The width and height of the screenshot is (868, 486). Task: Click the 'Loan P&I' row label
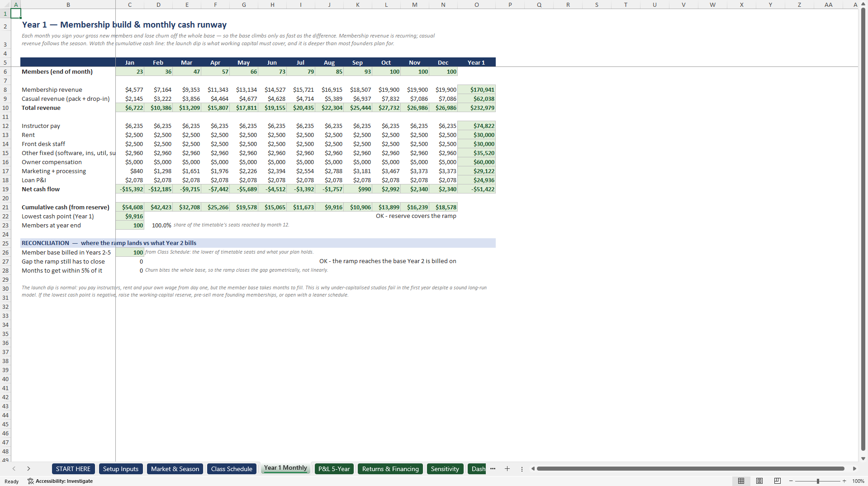pyautogui.click(x=34, y=180)
